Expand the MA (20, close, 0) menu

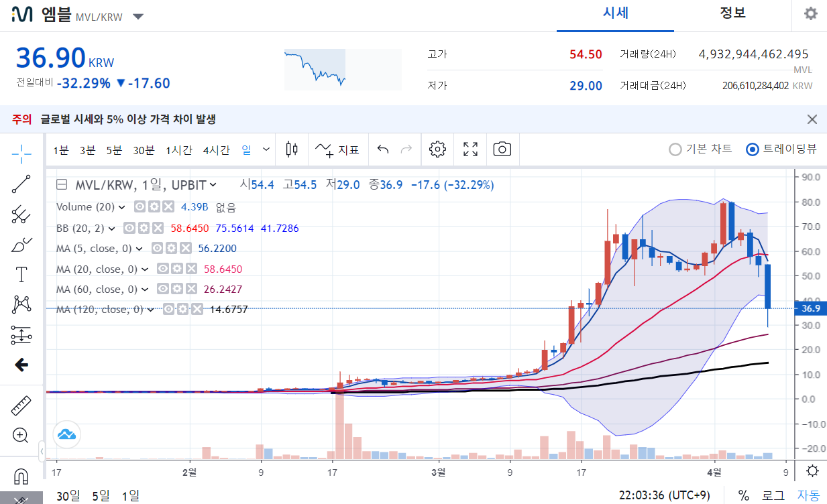(145, 269)
